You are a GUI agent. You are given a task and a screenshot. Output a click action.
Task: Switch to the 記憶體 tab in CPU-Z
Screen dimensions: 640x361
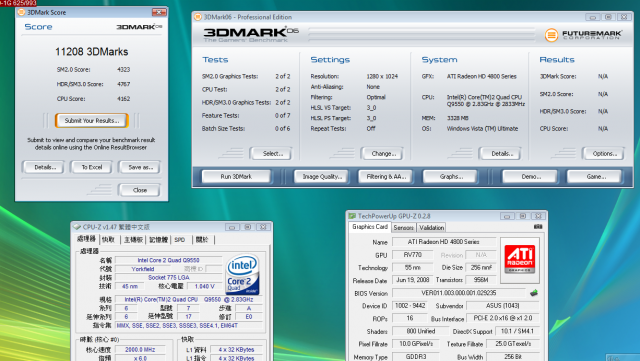click(x=158, y=240)
